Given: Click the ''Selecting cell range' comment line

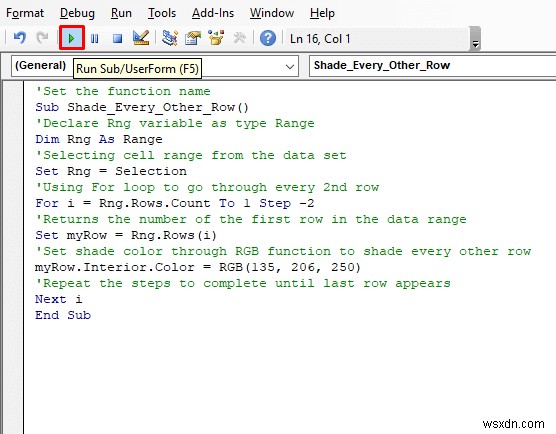Looking at the screenshot, I should pos(191,155).
